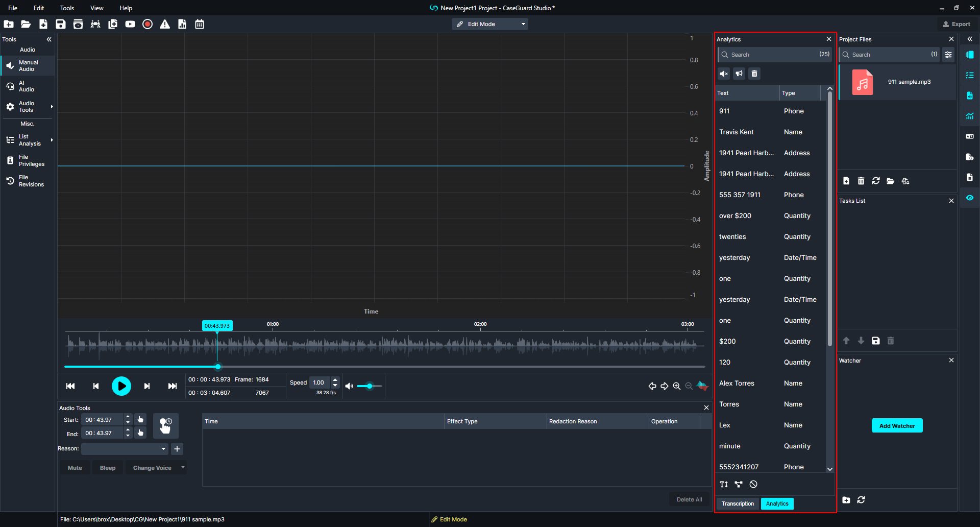Click the text height icon below analytics list

click(x=724, y=484)
